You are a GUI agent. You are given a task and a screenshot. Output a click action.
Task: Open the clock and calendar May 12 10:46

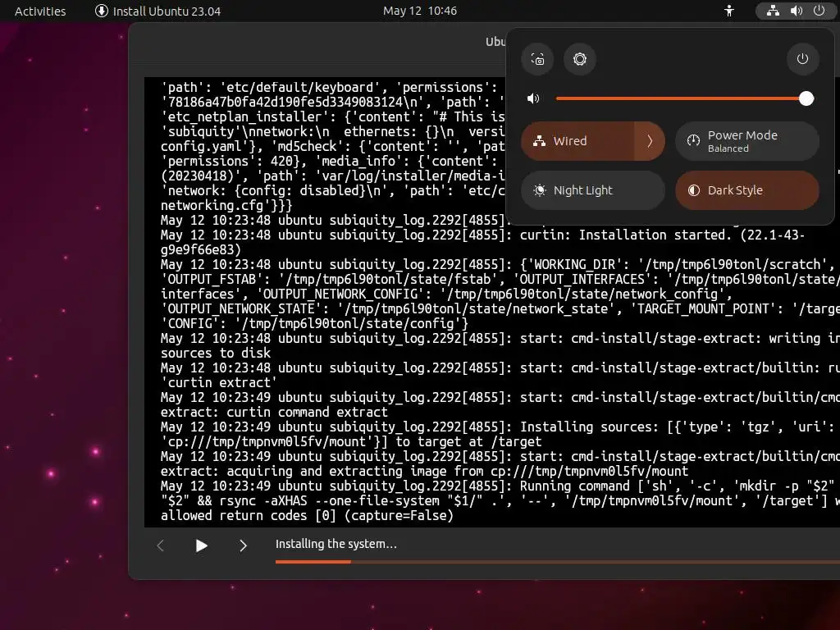pyautogui.click(x=420, y=11)
